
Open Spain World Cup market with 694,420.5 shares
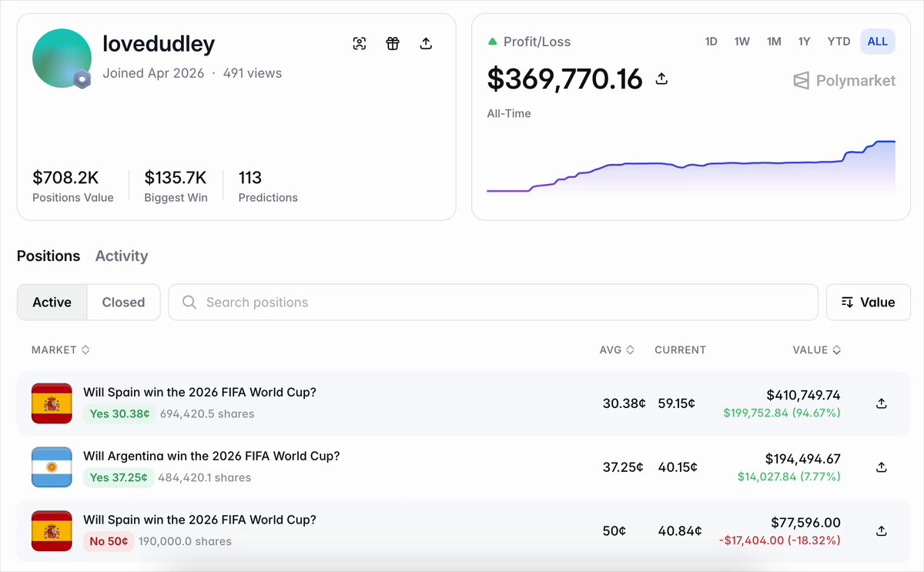pos(199,392)
